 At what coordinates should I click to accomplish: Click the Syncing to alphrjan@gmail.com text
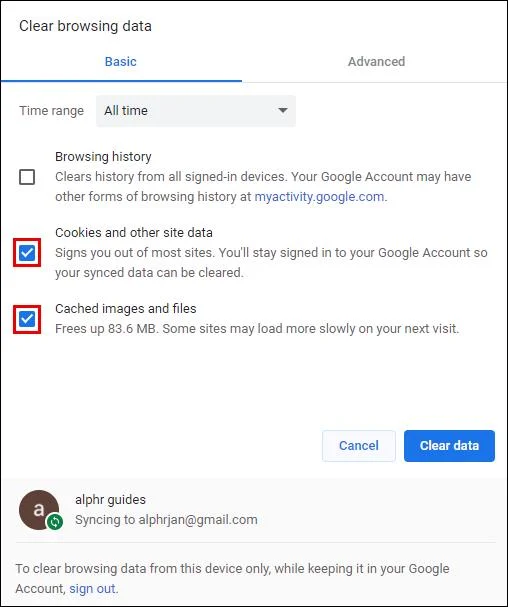(x=166, y=520)
